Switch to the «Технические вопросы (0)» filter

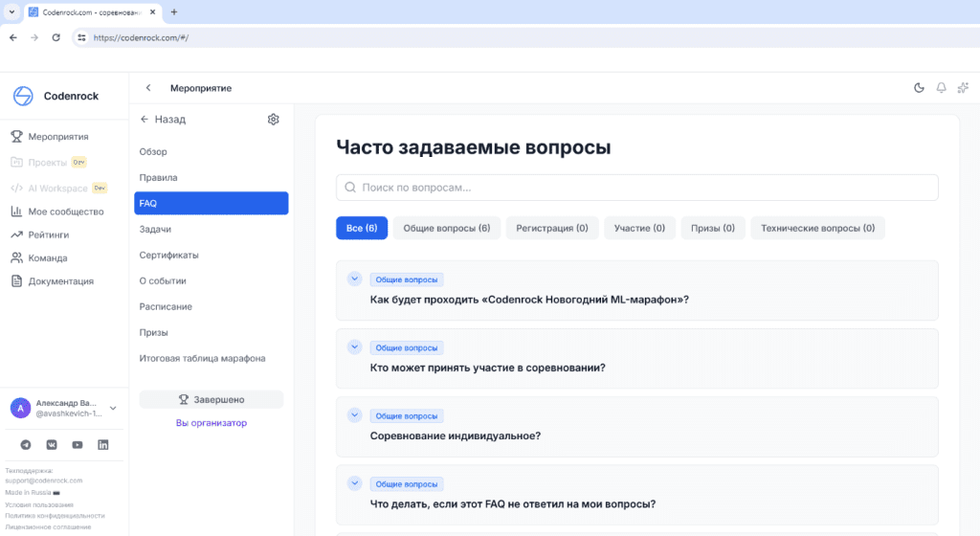(x=817, y=228)
